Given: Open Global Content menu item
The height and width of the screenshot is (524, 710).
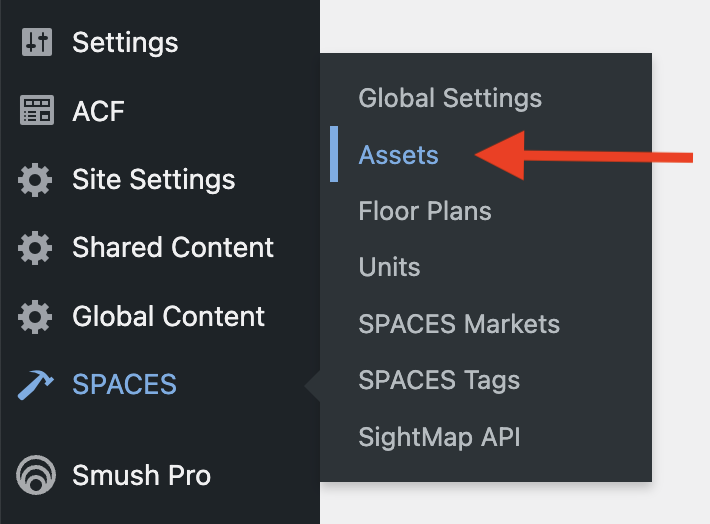Looking at the screenshot, I should click(x=168, y=316).
